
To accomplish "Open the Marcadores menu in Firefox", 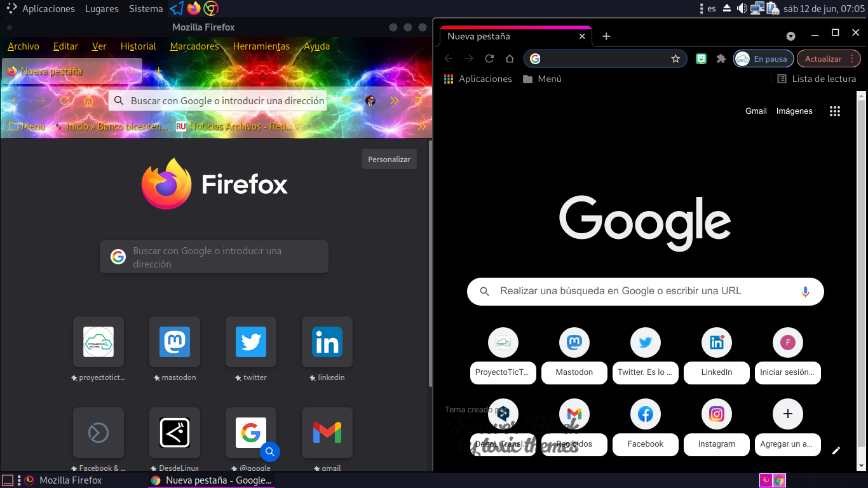I will [x=194, y=46].
